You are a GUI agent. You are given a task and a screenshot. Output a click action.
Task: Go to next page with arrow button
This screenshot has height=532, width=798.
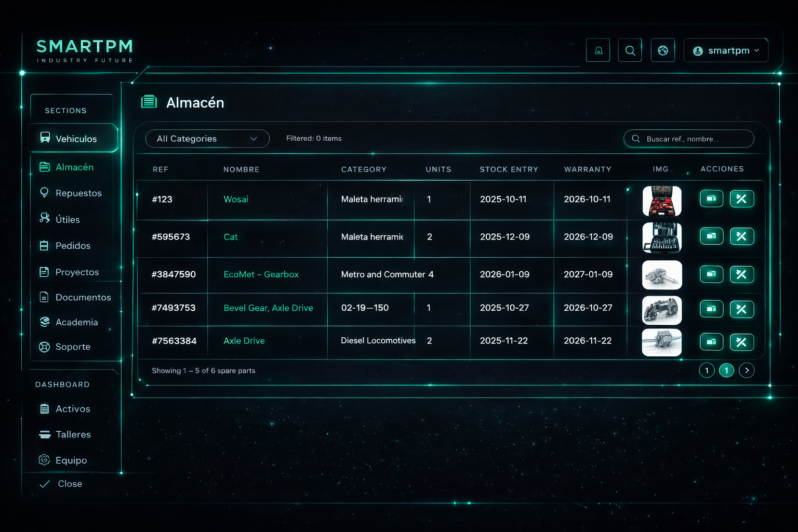pos(747,370)
